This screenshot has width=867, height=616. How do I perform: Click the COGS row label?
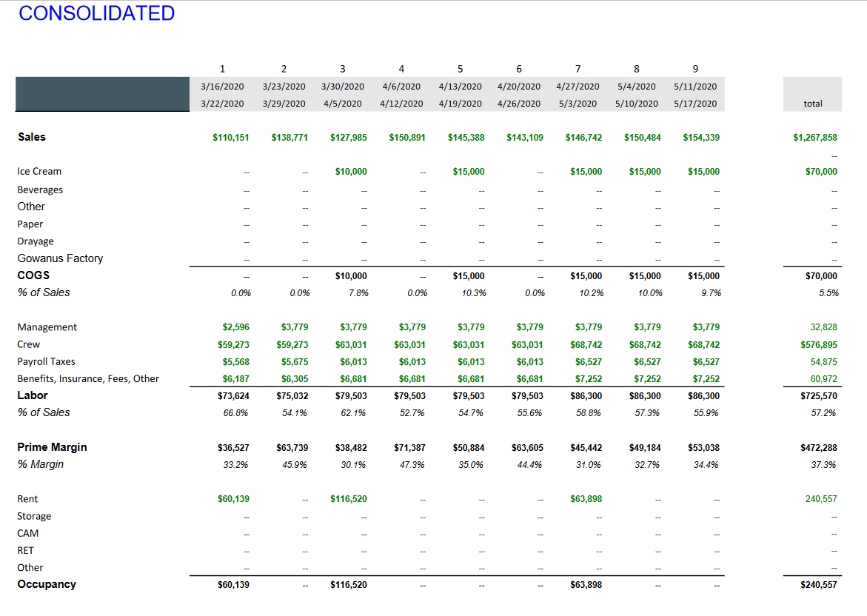(x=33, y=275)
